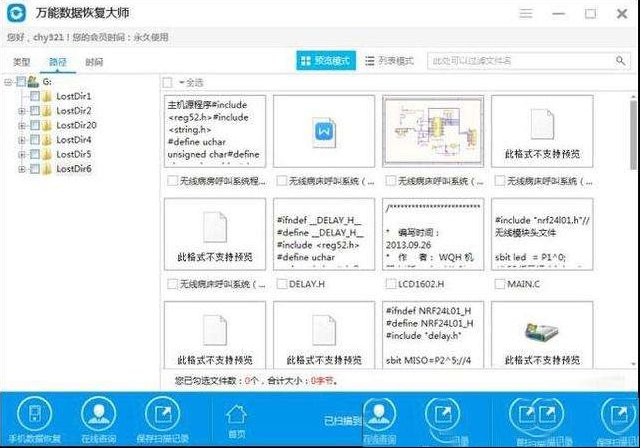Click blank file icon above 无线病床呼叫系统 in top row

[542, 124]
